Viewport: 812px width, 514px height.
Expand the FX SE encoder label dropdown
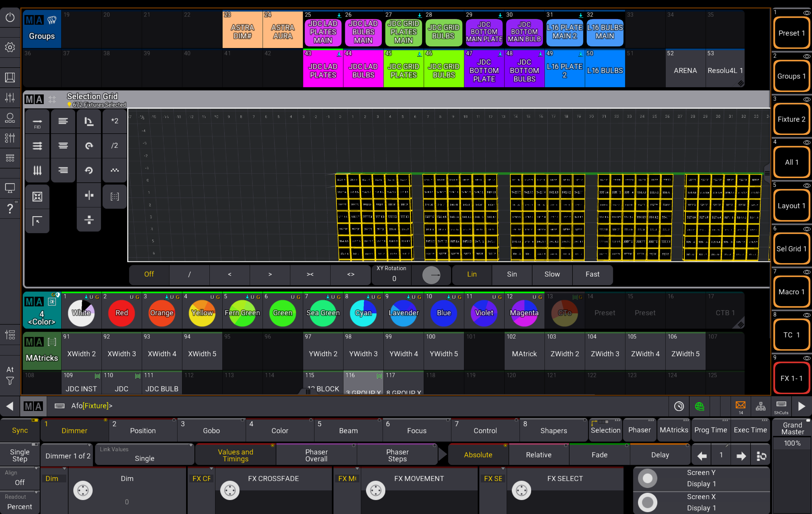click(493, 478)
